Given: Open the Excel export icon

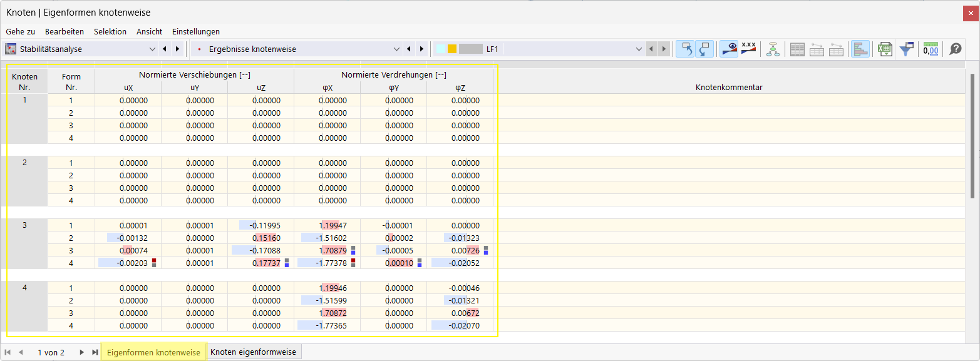Looking at the screenshot, I should [884, 49].
